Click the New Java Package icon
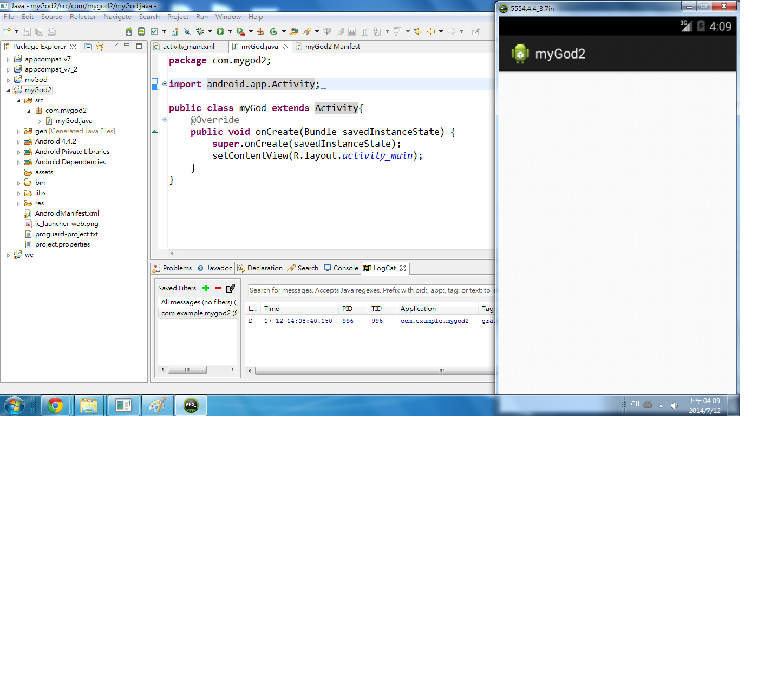 (261, 31)
